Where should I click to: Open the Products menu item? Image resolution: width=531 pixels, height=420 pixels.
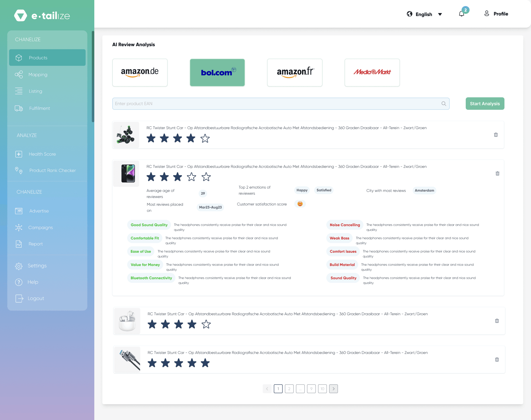tap(38, 58)
